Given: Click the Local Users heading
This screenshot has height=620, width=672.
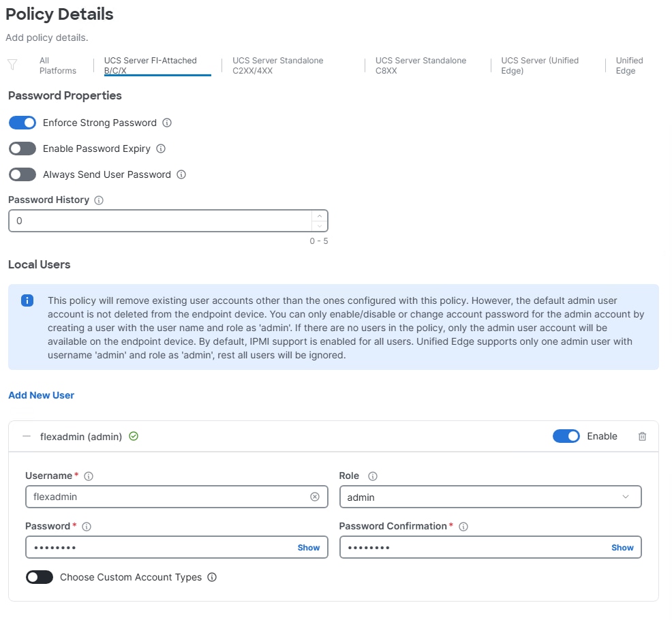Looking at the screenshot, I should [39, 264].
